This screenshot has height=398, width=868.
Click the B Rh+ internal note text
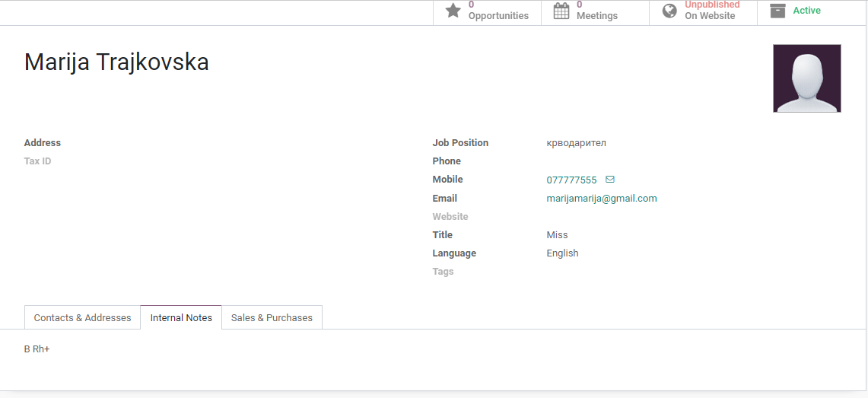tap(37, 349)
